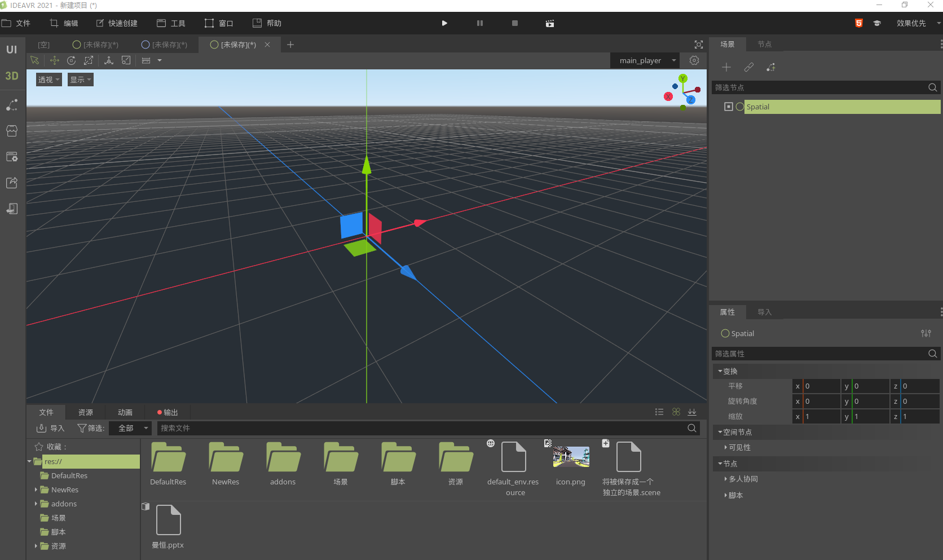Switch to the 资源 bottom tab

86,412
